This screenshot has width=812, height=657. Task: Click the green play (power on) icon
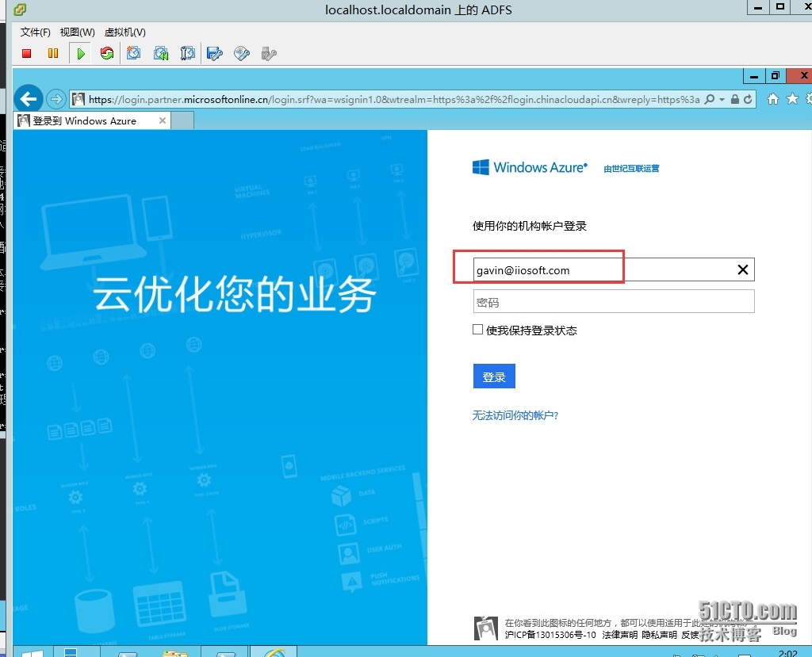81,53
